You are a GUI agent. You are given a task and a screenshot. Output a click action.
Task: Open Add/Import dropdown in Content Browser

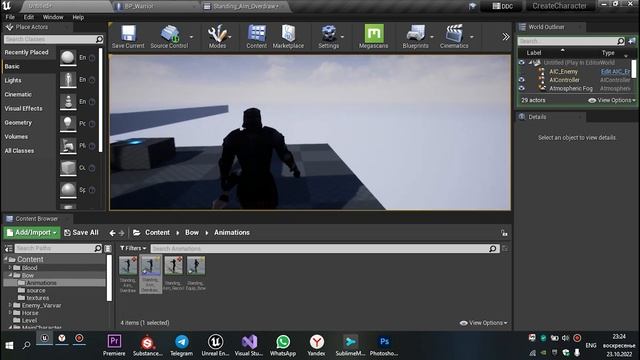32,233
